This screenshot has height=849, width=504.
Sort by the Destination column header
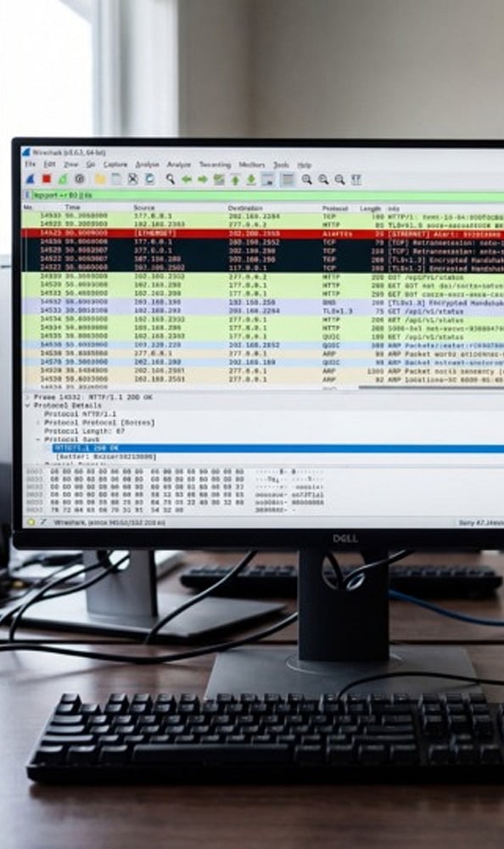244,208
